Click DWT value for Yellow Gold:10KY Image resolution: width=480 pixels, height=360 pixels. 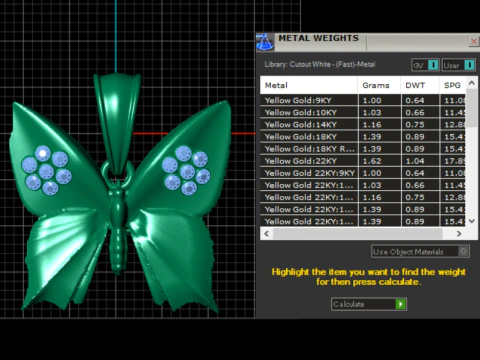pyautogui.click(x=420, y=113)
